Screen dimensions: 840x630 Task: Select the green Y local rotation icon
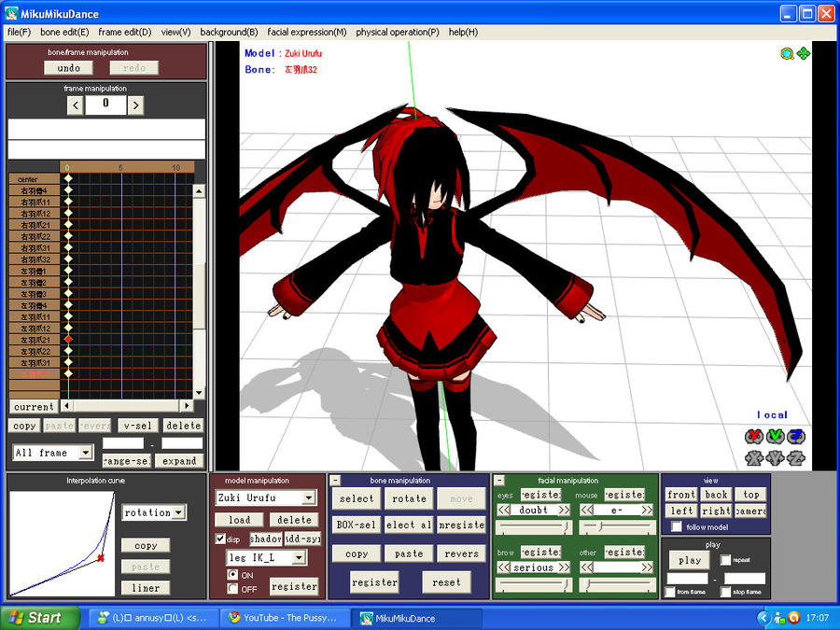[x=776, y=436]
